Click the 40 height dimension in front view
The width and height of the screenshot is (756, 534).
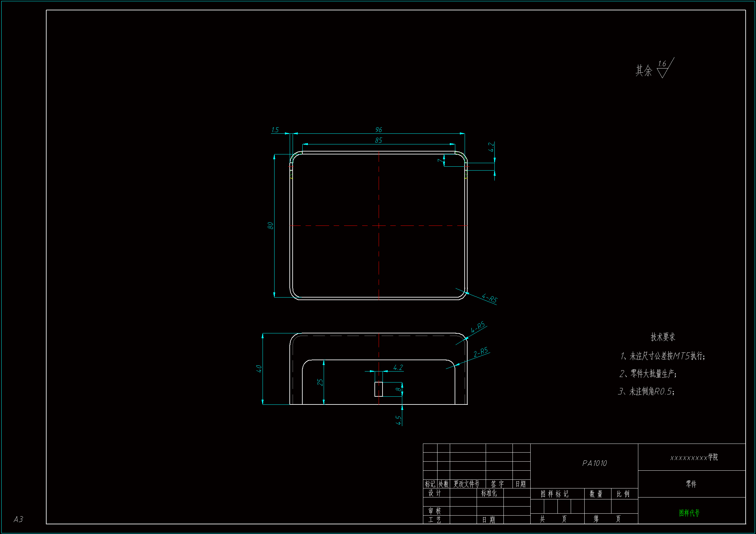(259, 369)
